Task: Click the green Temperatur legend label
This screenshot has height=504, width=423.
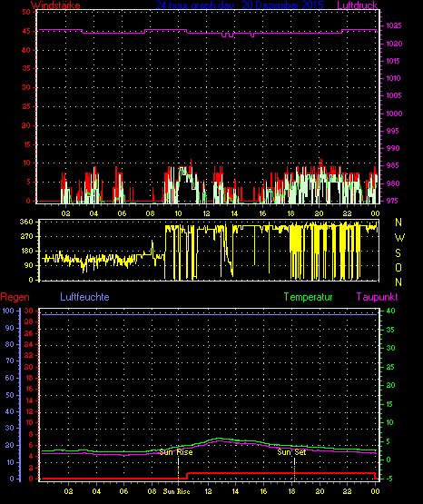Action: click(x=308, y=297)
